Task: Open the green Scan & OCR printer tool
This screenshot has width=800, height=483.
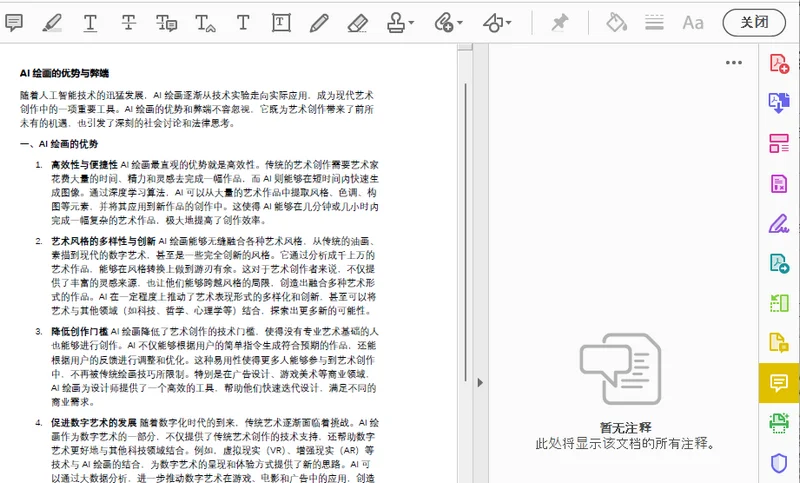Action: tap(779, 423)
